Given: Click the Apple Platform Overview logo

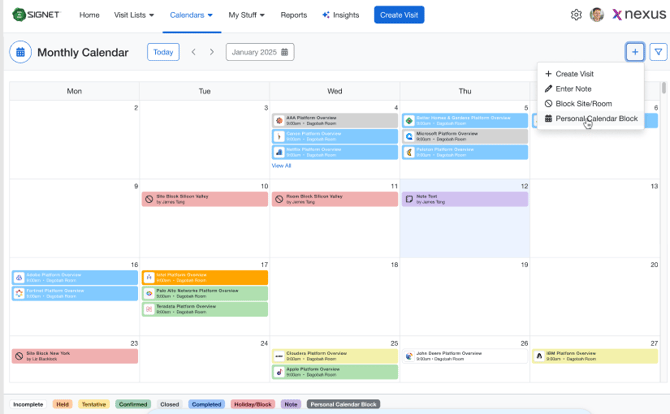Looking at the screenshot, I should (x=279, y=372).
